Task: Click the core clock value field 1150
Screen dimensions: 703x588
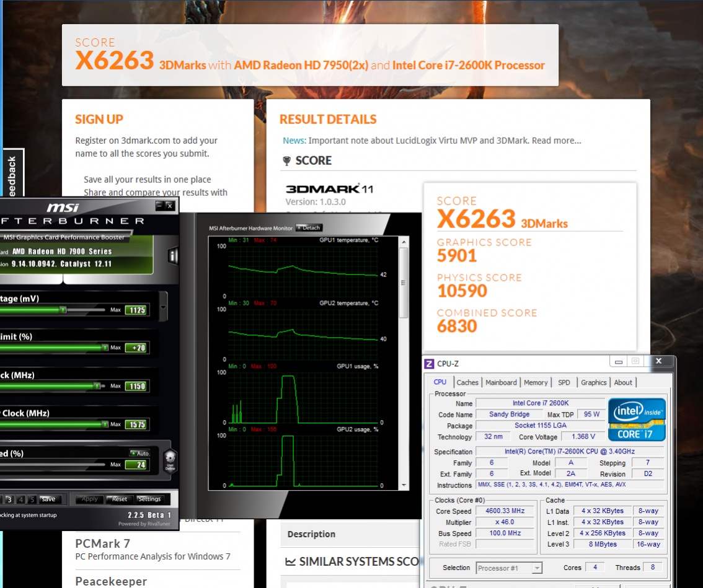Action: [137, 387]
